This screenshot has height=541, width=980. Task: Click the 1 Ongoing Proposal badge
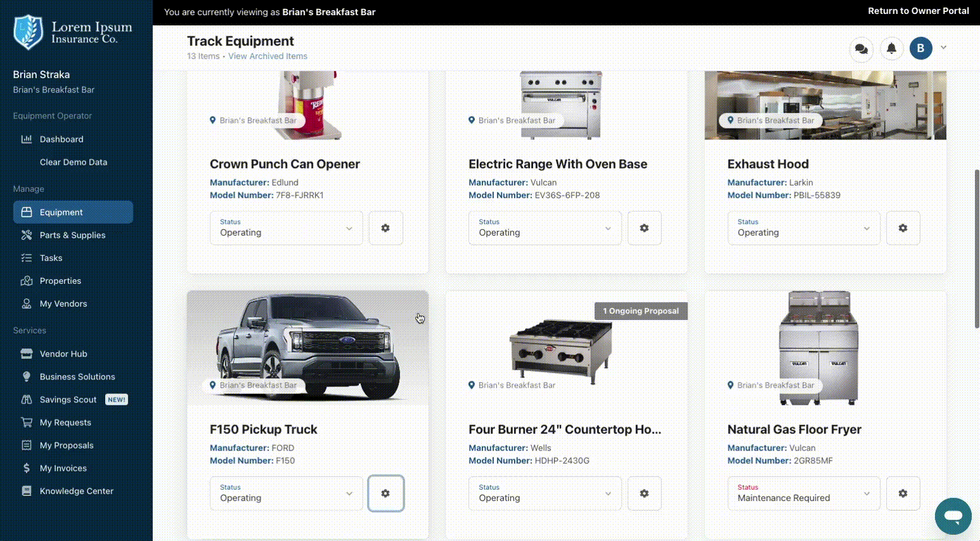tap(641, 311)
